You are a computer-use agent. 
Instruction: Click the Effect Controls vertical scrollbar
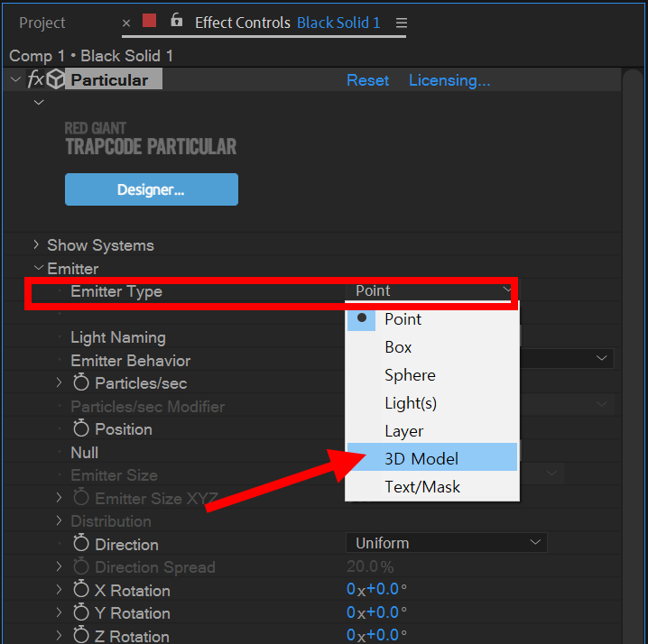634,355
